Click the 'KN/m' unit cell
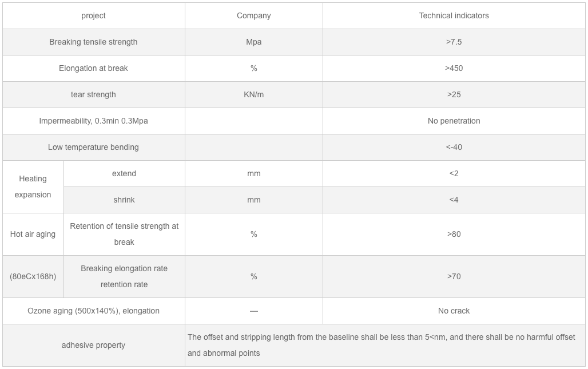This screenshot has height=369, width=588. [253, 94]
